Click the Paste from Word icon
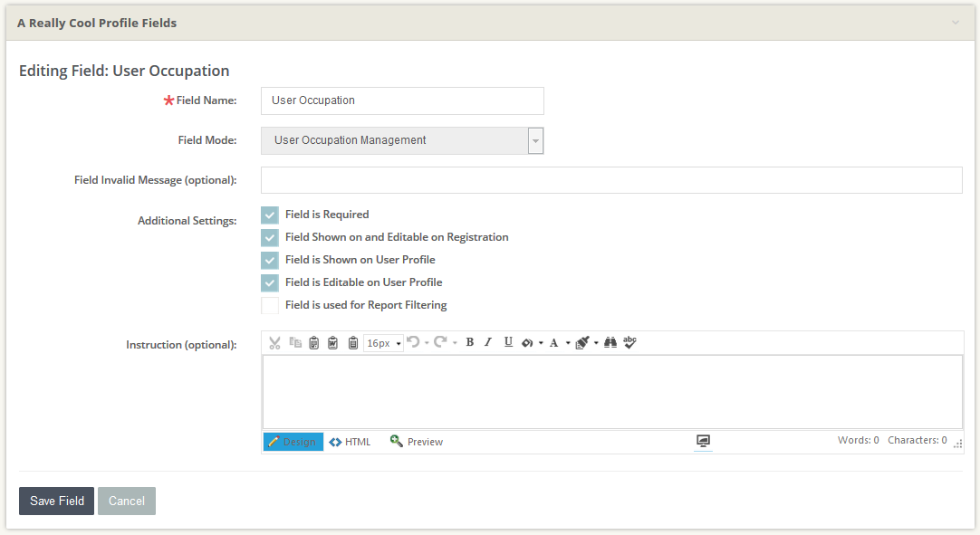980x535 pixels. point(333,343)
